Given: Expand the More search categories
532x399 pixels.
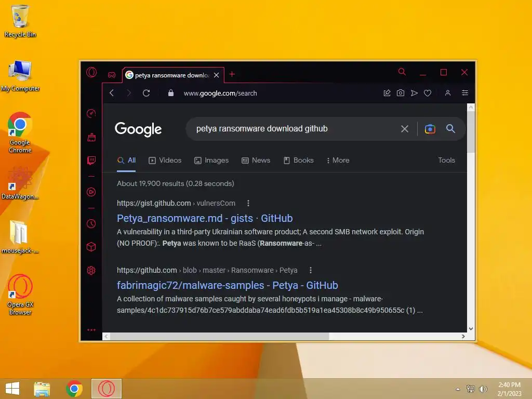Looking at the screenshot, I should 338,161.
